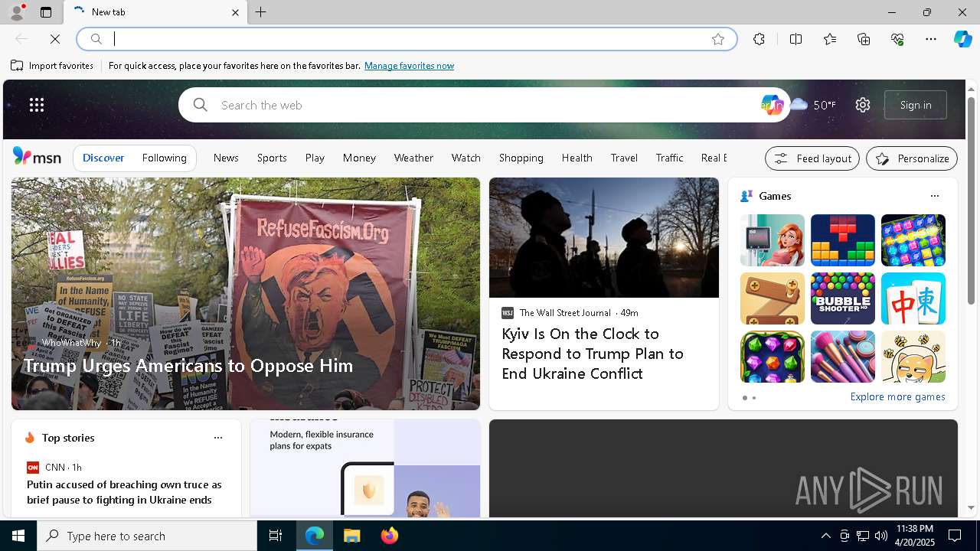Click Explore more games link
This screenshot has width=980, height=551.
coord(897,396)
